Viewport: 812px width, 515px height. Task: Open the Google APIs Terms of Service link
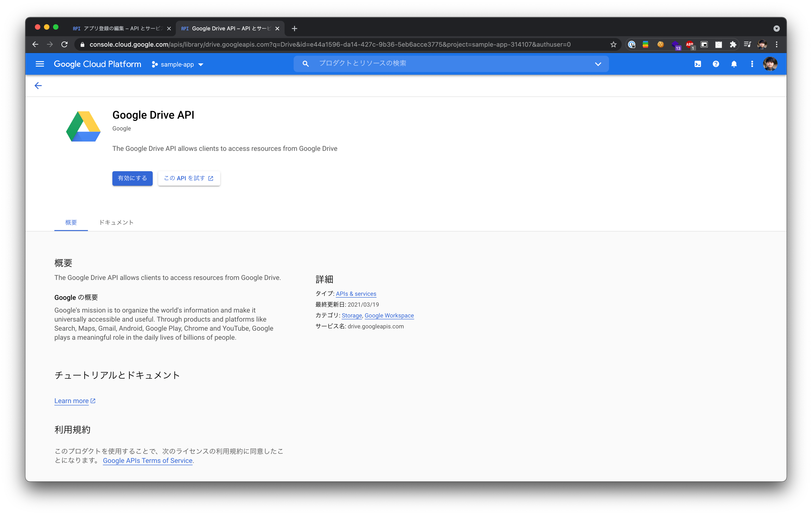(147, 461)
